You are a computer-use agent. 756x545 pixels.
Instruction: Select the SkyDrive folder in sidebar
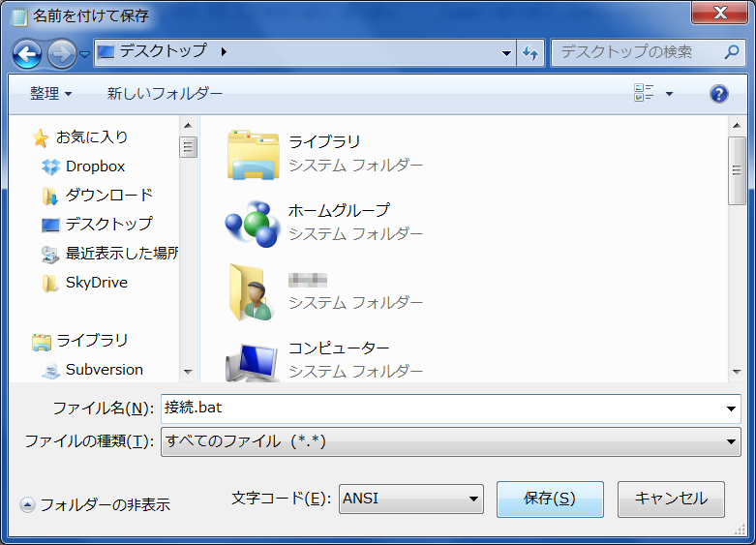point(96,283)
